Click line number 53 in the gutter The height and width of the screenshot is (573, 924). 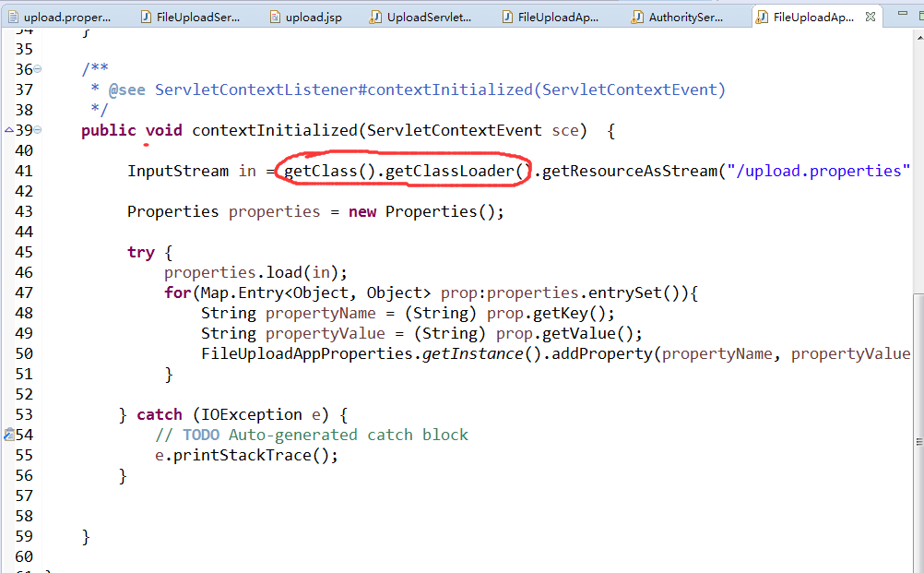coord(24,414)
